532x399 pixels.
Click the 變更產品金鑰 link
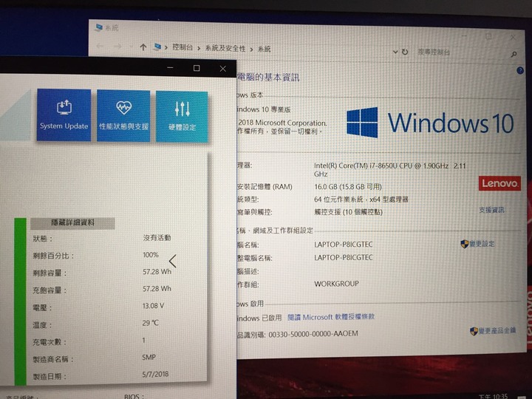pos(493,330)
